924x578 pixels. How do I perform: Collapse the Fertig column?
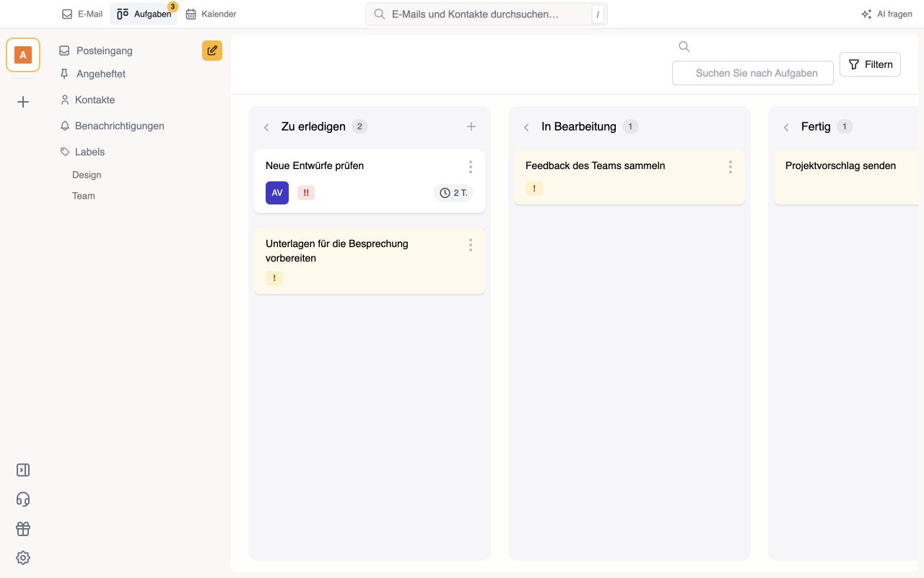click(x=786, y=127)
